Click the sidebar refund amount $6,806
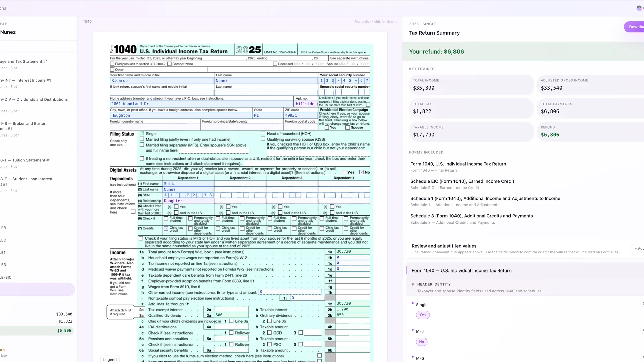This screenshot has height=362, width=644. (x=64, y=331)
